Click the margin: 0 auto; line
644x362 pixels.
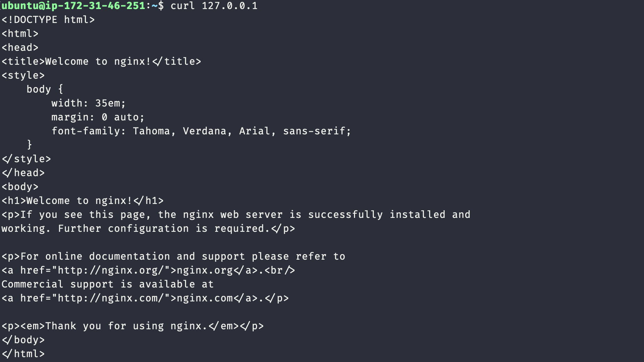tap(98, 117)
